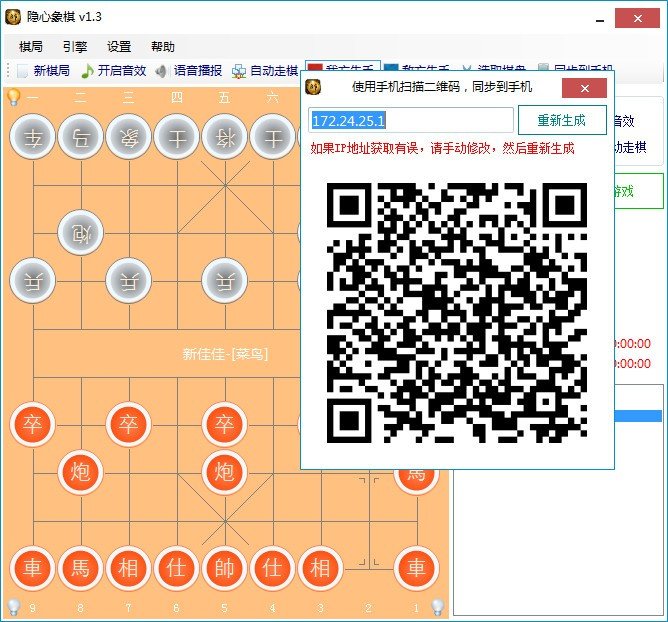Select the red 炮 on file 8
This screenshot has width=668, height=622.
click(81, 472)
